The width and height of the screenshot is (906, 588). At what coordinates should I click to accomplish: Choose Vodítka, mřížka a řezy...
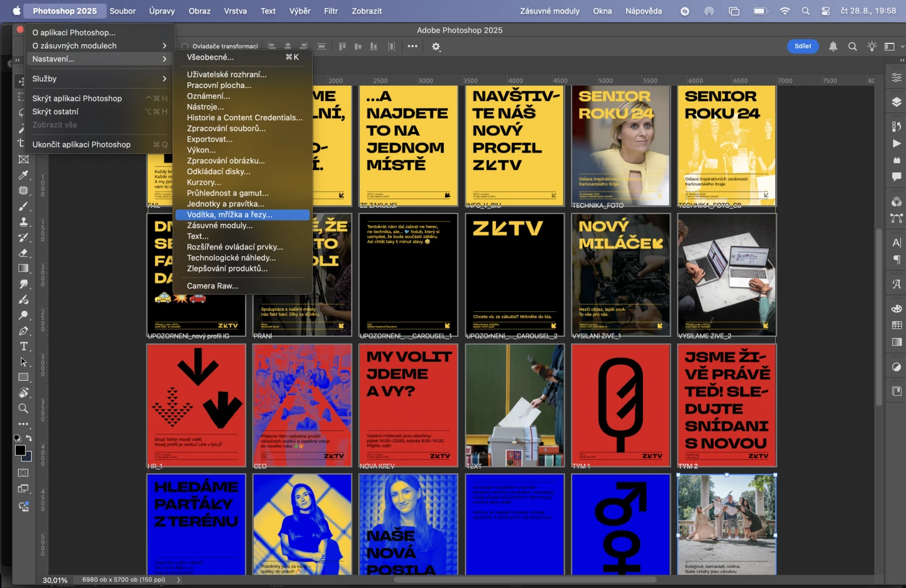[x=242, y=215]
